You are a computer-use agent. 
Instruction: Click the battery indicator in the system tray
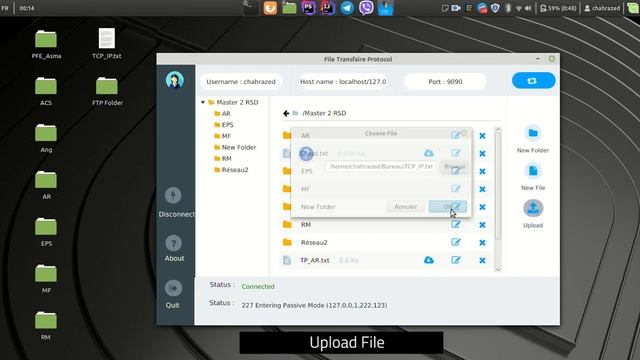pyautogui.click(x=558, y=8)
